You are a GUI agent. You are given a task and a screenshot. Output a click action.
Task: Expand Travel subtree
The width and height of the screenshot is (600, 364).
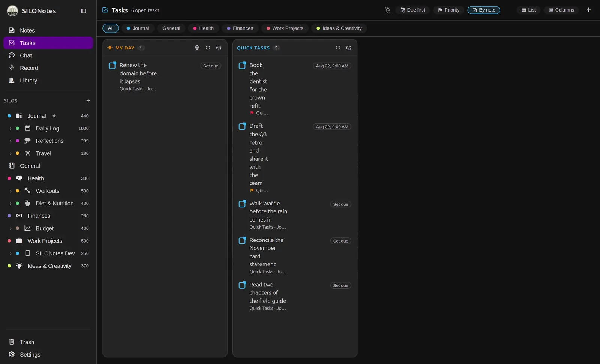tap(10, 154)
